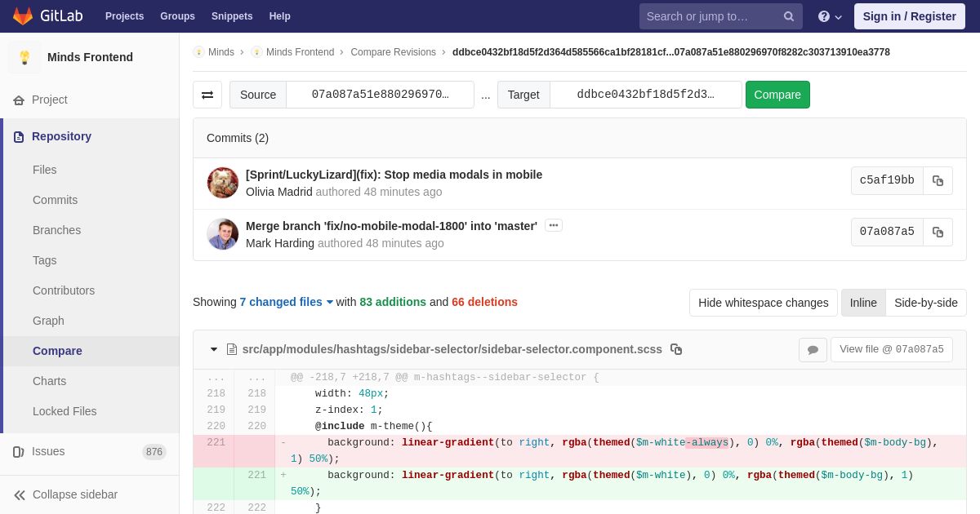980x514 pixels.
Task: Swap revisions with the arrows button
Action: (x=207, y=95)
